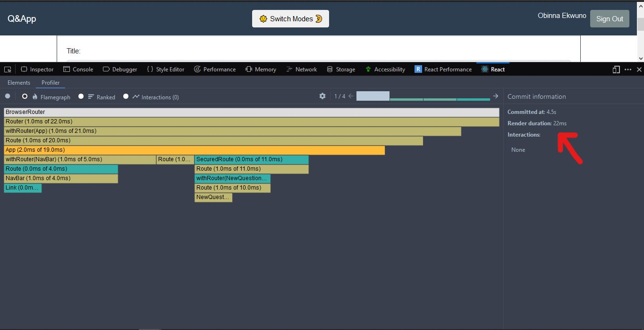Close the developer tools panel
This screenshot has width=644, height=330.
[x=639, y=69]
